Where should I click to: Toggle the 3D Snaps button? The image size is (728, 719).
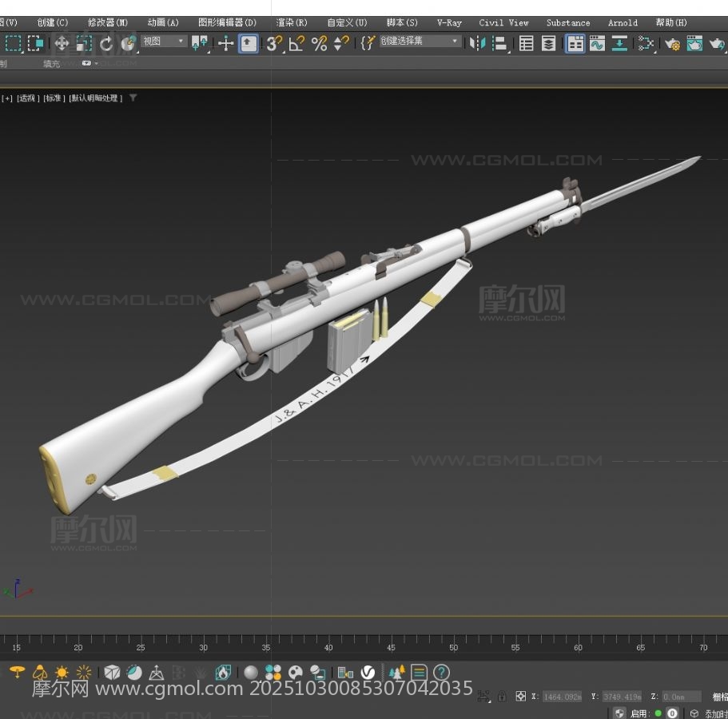[274, 44]
